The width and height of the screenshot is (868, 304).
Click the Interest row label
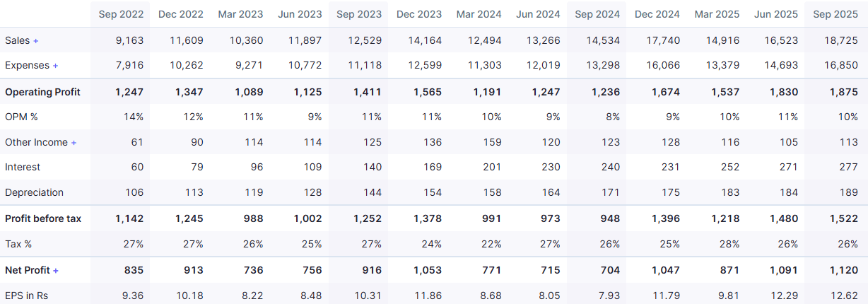(x=23, y=167)
